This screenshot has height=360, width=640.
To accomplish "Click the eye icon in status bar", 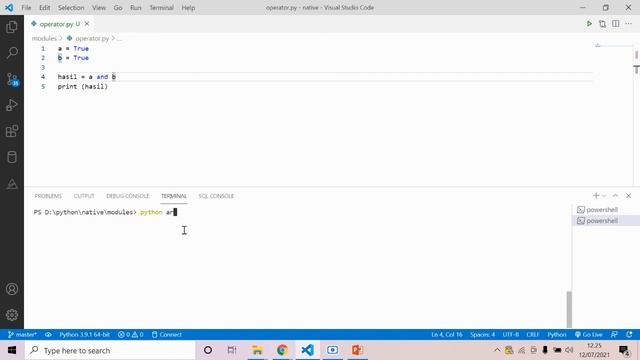I will point(48,334).
